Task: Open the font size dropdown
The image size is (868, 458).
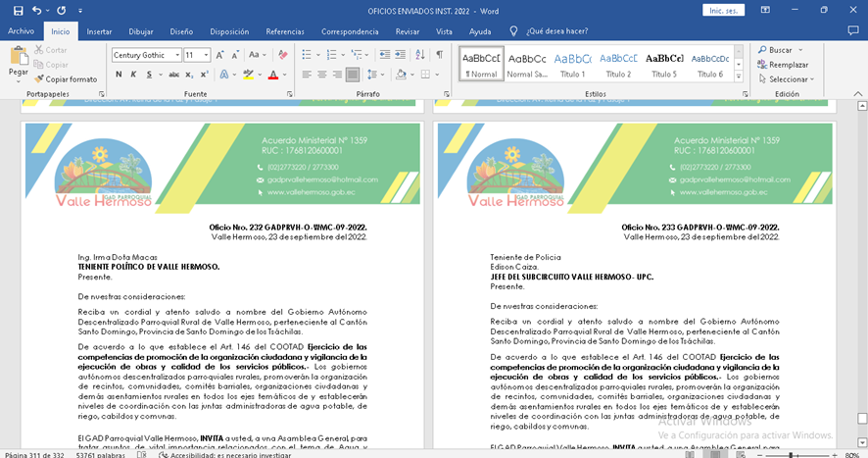Action: tap(207, 55)
